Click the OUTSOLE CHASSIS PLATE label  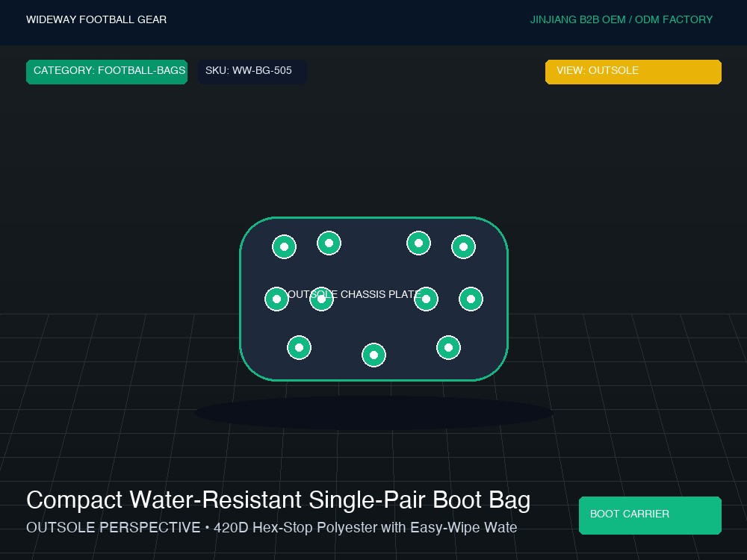pyautogui.click(x=354, y=294)
